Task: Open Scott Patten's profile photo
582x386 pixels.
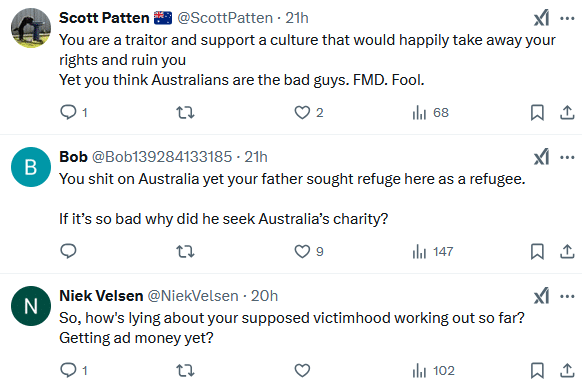Action: point(31,28)
